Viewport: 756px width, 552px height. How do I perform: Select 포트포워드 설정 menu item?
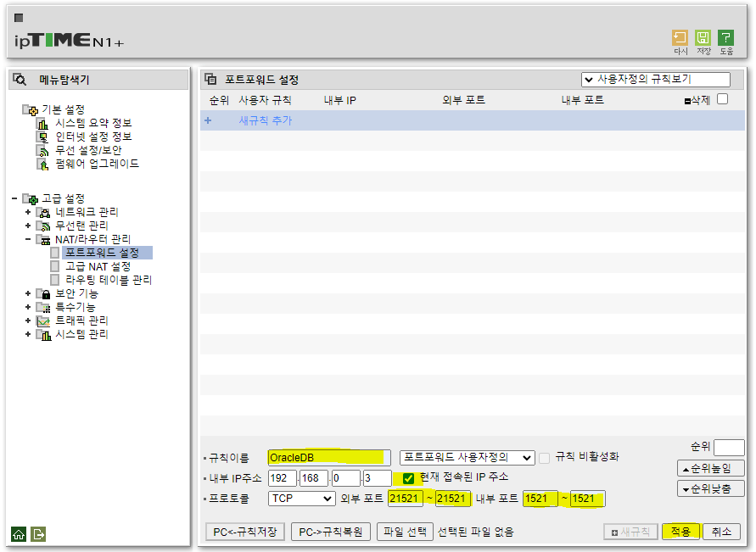point(102,253)
